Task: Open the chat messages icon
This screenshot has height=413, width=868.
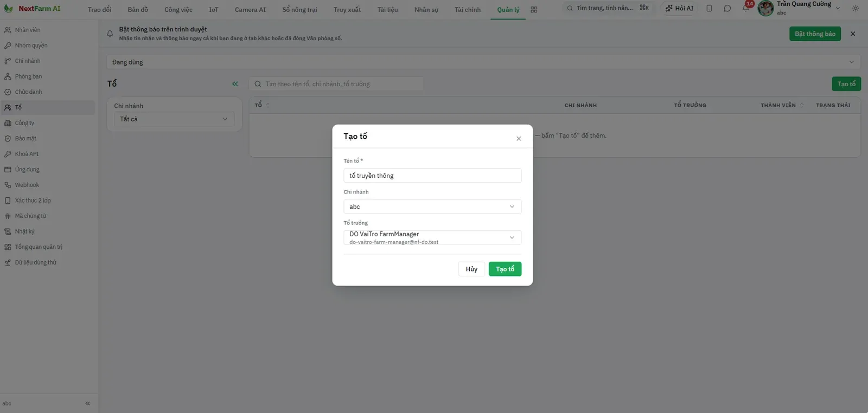Action: (x=727, y=8)
